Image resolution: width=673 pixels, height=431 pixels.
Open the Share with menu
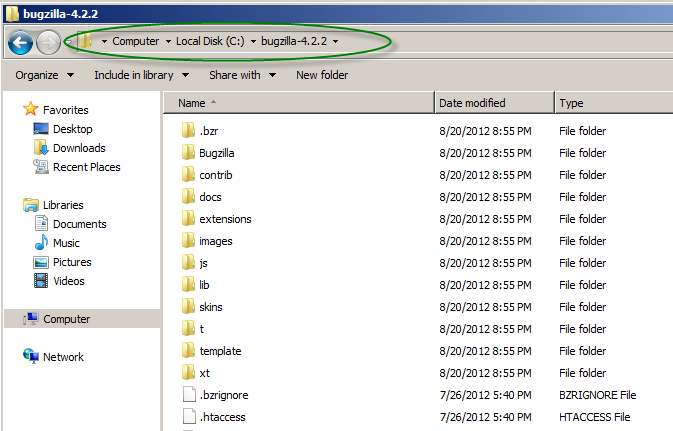point(243,75)
